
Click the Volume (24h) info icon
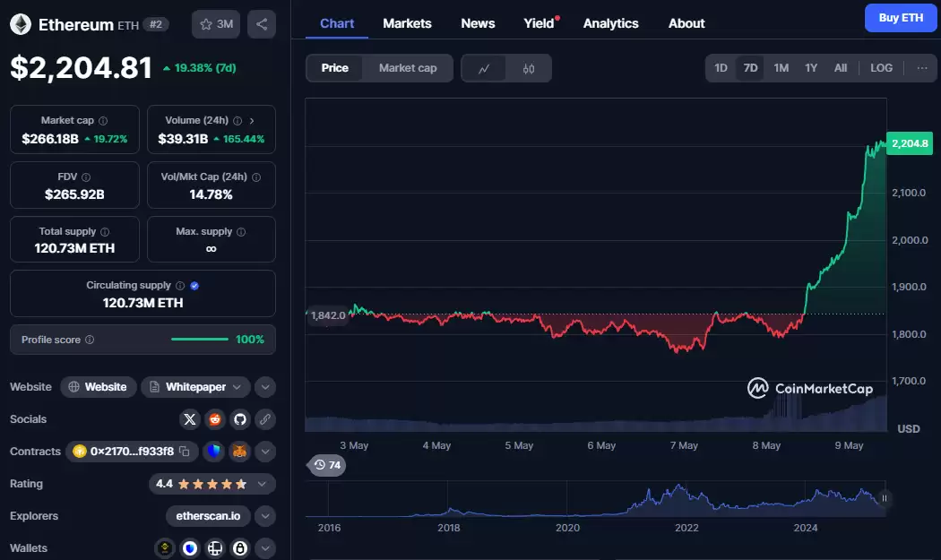(x=237, y=121)
